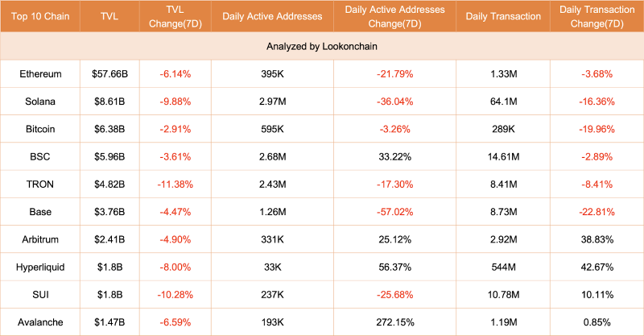Select the Daily Transaction Change(7D) header
Screen dimensions: 644x336
[597, 16]
